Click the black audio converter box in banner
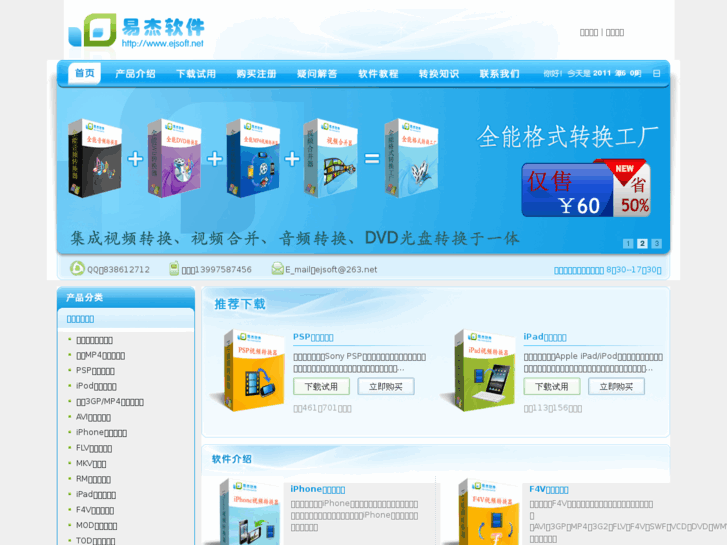Screen dimensions: 727x545 click(x=95, y=158)
